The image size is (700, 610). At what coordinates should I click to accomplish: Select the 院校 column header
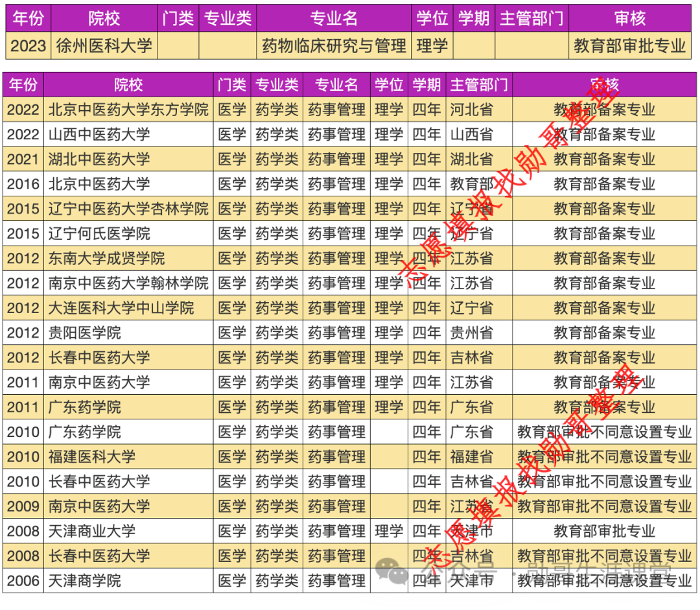point(128,85)
